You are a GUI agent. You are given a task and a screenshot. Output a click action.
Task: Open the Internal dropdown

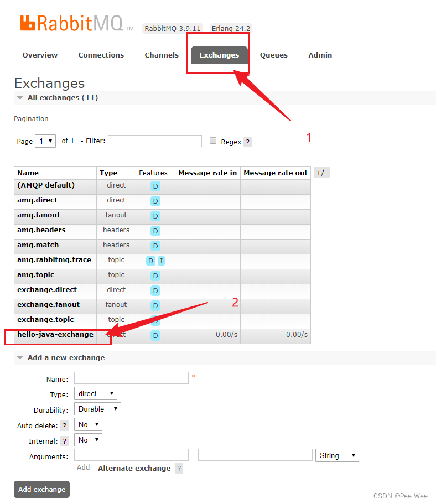[88, 440]
